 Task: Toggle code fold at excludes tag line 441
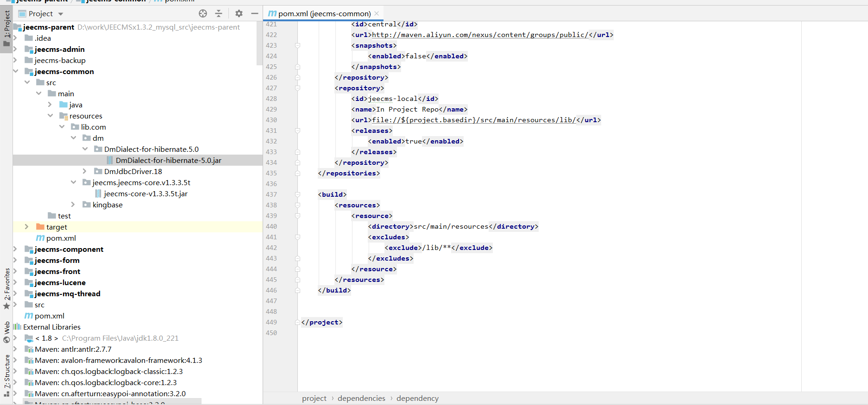(x=297, y=237)
